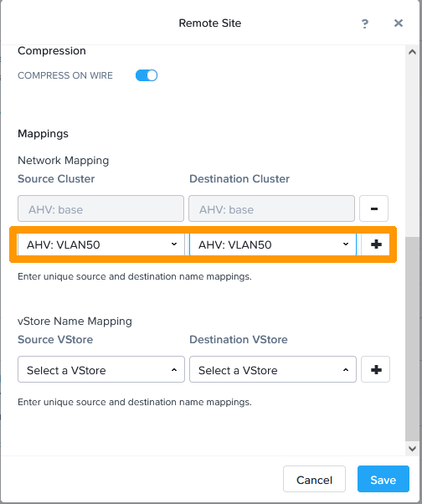
Task: Click the disabled source AHV: base field
Action: [101, 208]
